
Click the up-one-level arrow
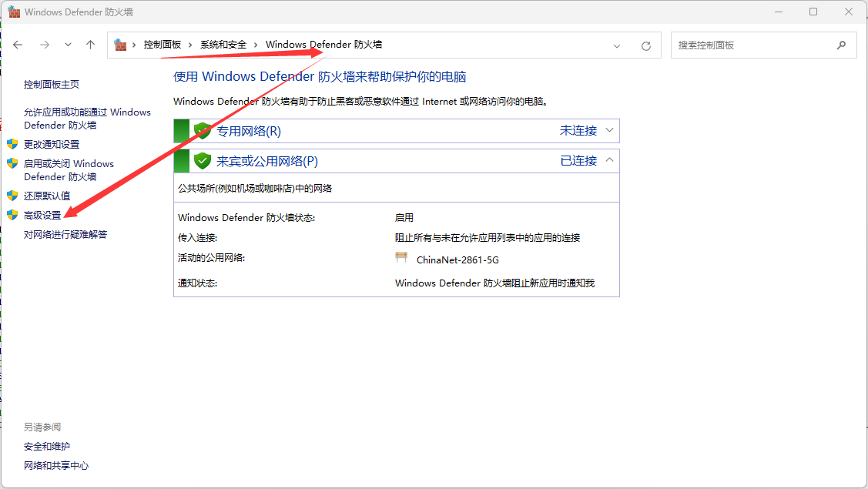(90, 45)
